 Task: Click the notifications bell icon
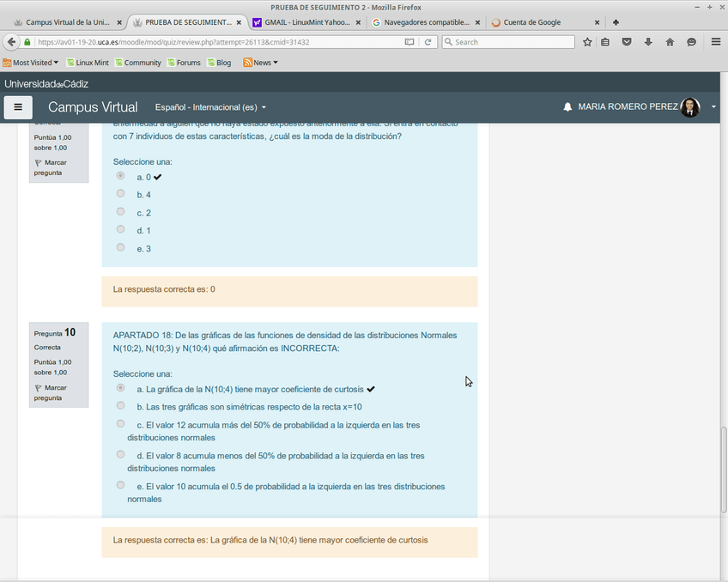coord(567,107)
